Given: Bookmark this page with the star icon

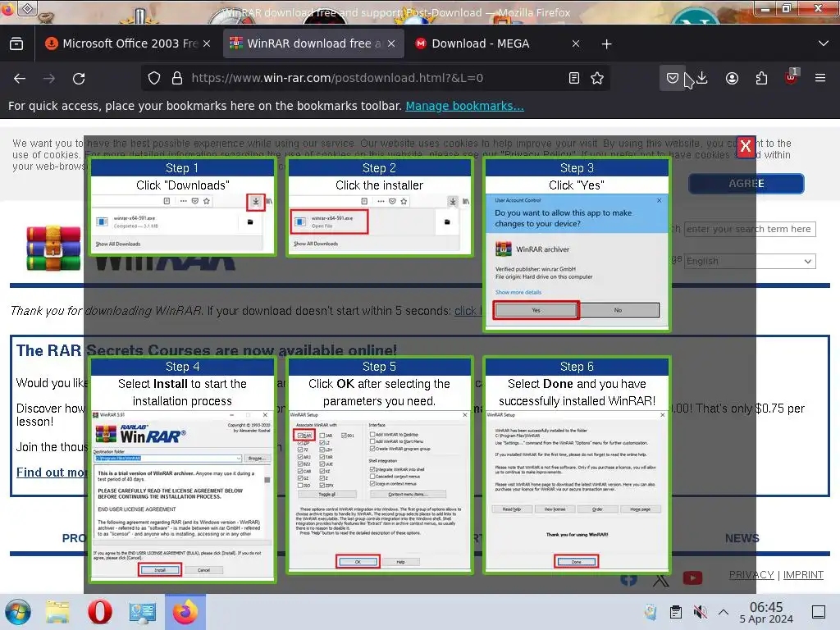Looking at the screenshot, I should 597,78.
